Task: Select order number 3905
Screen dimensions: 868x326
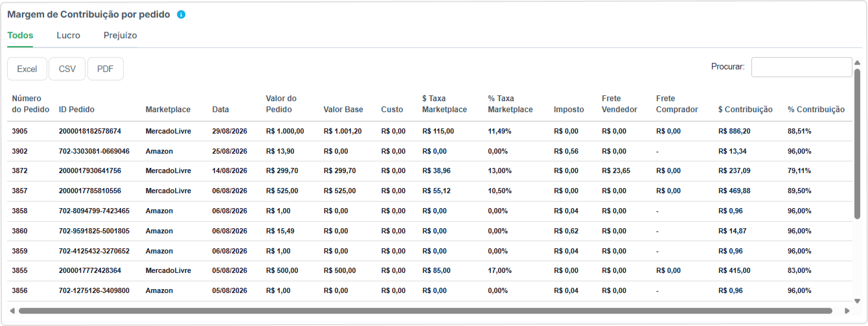Action: tap(19, 131)
